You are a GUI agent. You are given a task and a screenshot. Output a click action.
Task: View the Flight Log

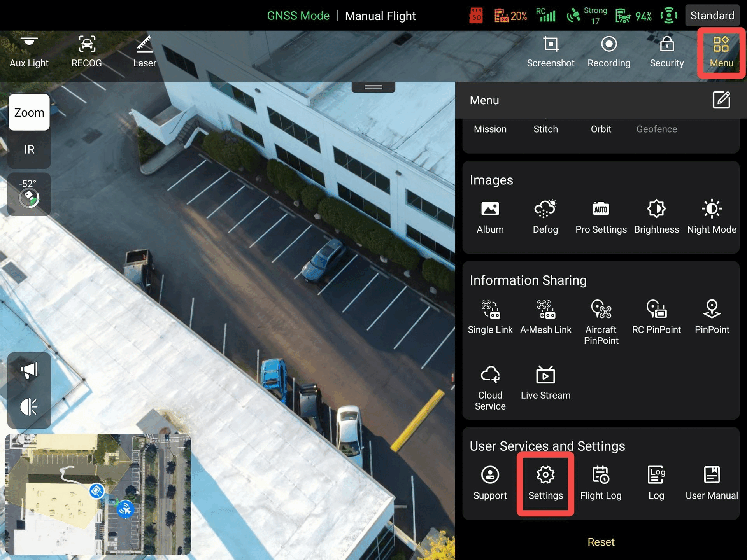click(601, 483)
